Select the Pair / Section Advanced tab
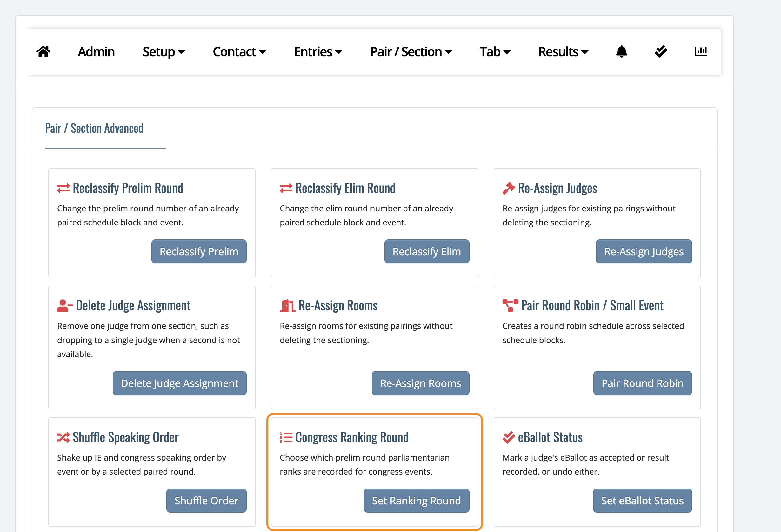This screenshot has height=532, width=781. point(94,128)
